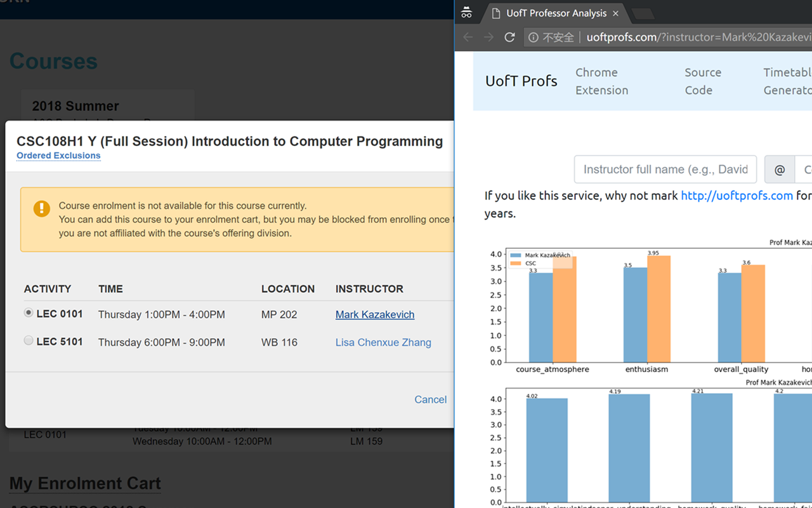812x508 pixels.
Task: Click the TIME column header
Action: click(110, 289)
